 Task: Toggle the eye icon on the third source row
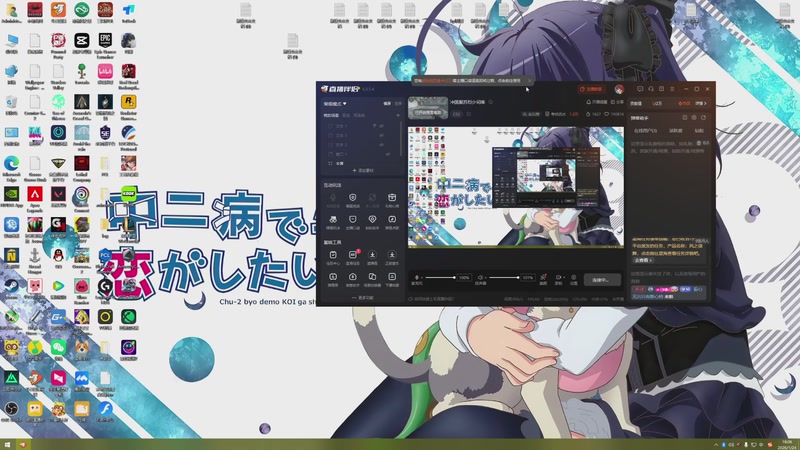click(x=381, y=145)
